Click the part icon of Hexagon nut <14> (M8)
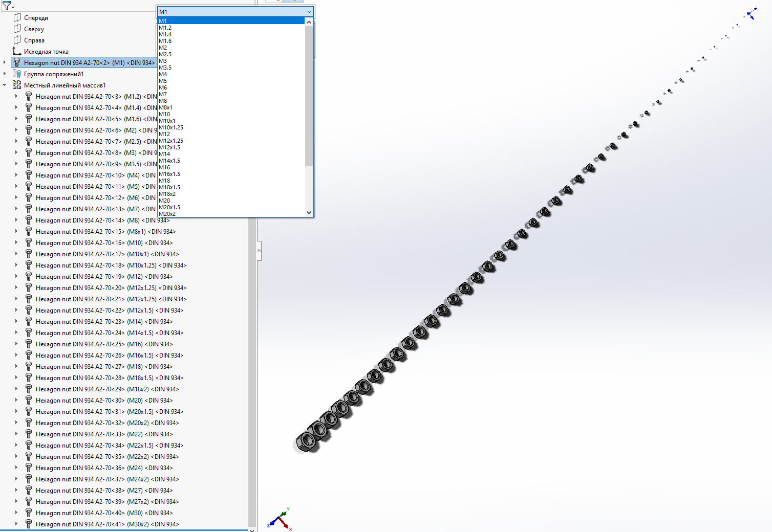 (29, 220)
